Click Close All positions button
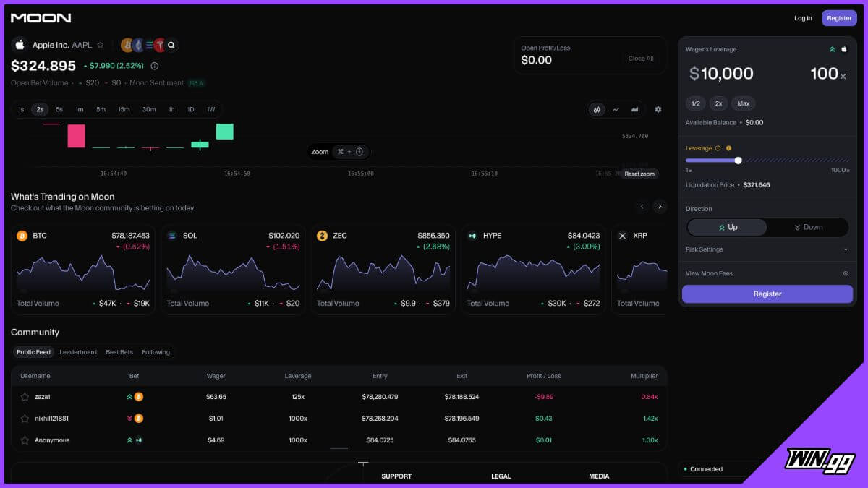Viewport: 868px width, 488px height. [641, 59]
